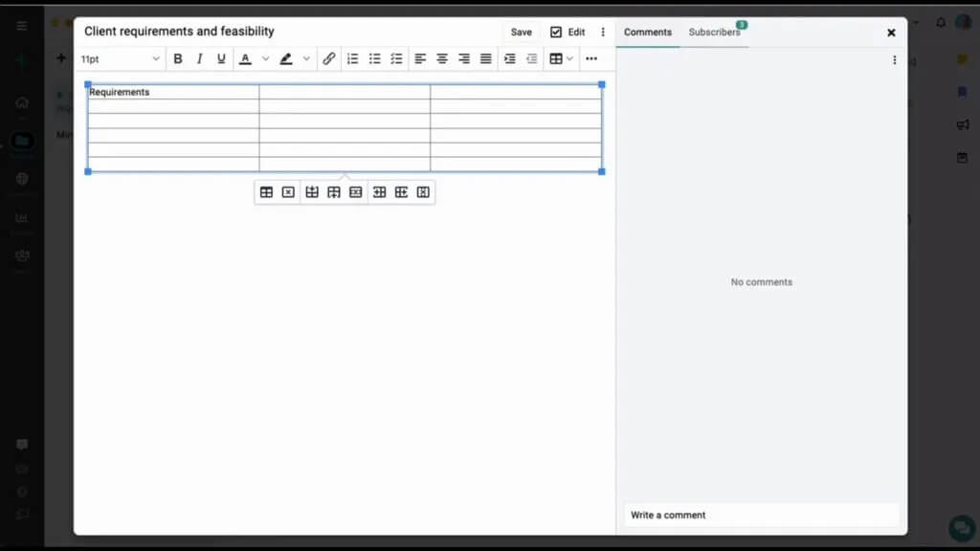Click the Save button

point(521,32)
